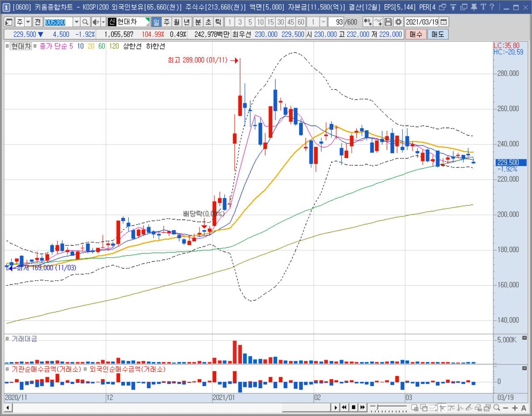Click the scrollbar left arrow
The height and width of the screenshot is (416, 532).
8,407
